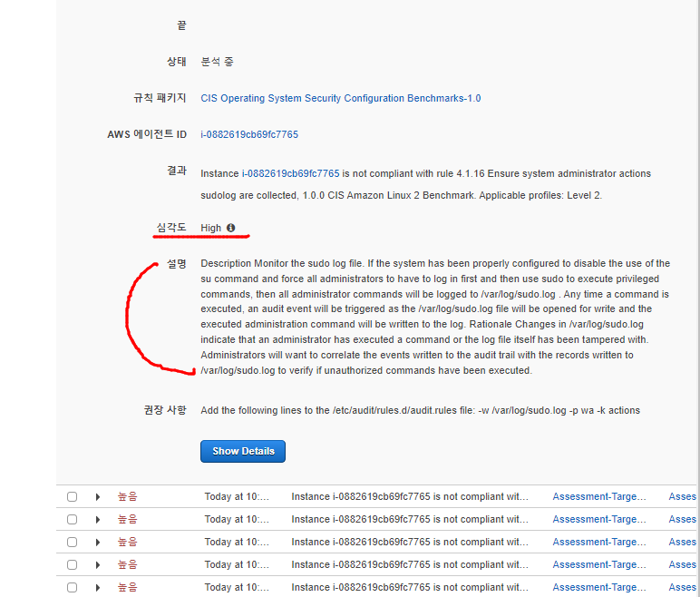Open the instance ID link in the 결과 text
700x597 pixels.
coord(291,173)
